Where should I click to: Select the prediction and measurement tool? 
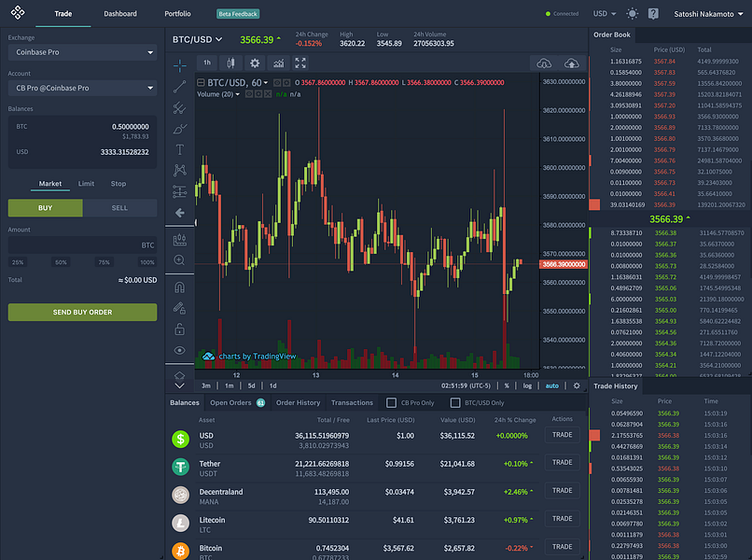180,191
